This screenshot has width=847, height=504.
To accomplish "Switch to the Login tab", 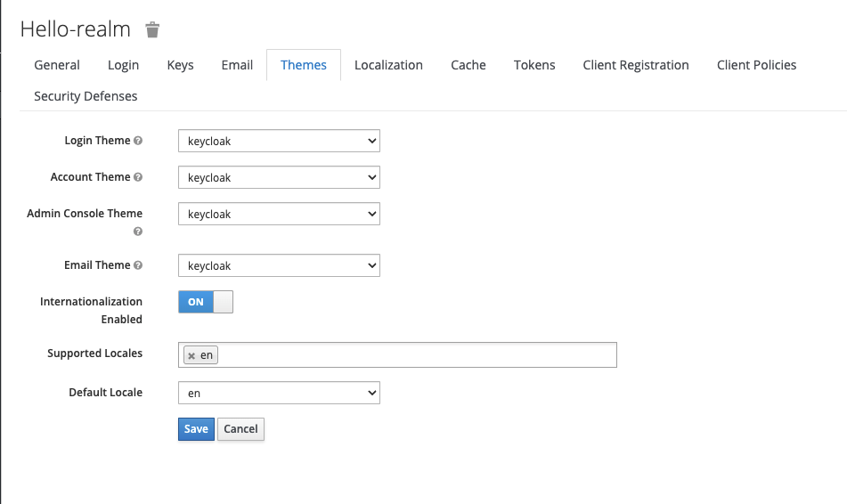I will click(123, 65).
